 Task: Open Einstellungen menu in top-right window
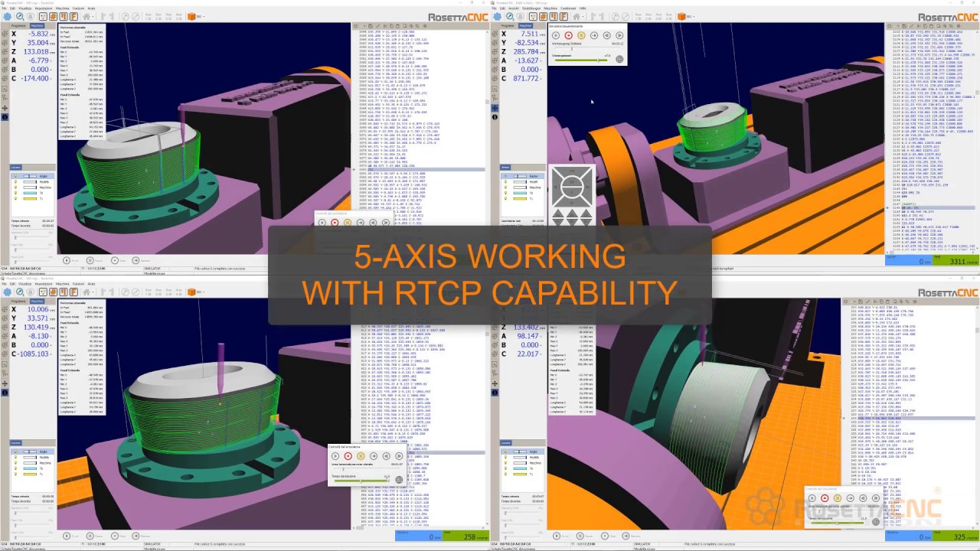531,8
